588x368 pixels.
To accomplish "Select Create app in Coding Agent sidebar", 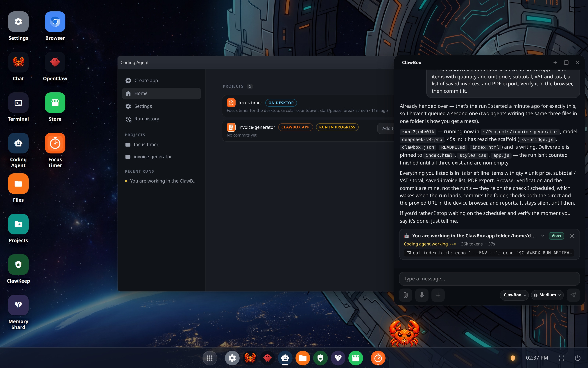I will tap(162, 81).
